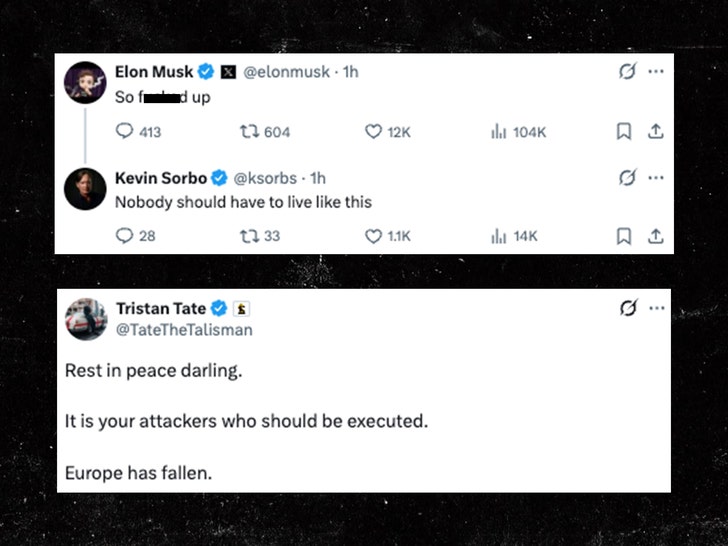
Task: Bookmark Kevin Sorbo's post
Action: pyautogui.click(x=623, y=236)
